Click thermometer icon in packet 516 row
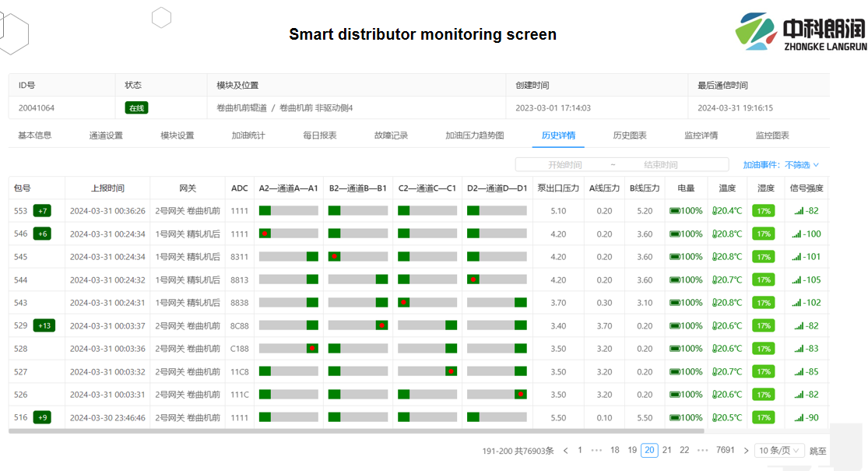 tap(715, 418)
